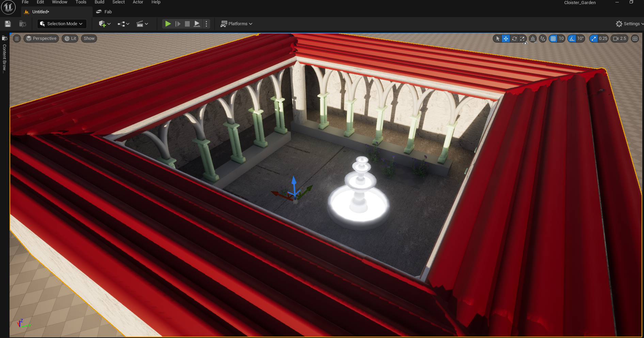Activate the select objects arrow tool

point(498,39)
